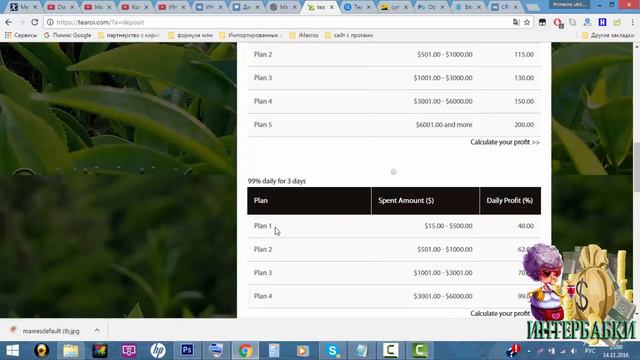Open the партнерство bookmark folder
The height and width of the screenshot is (360, 640).
click(x=129, y=36)
